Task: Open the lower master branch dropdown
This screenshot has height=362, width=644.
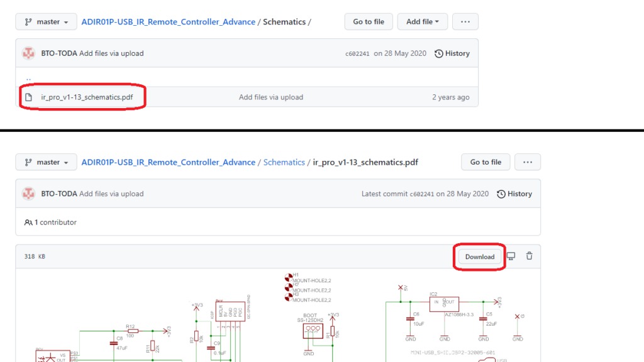Action: tap(45, 162)
